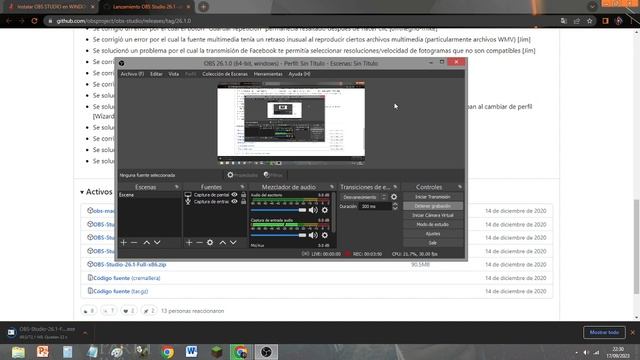Move scene up in Escenas panel
The height and width of the screenshot is (360, 640).
click(147, 242)
